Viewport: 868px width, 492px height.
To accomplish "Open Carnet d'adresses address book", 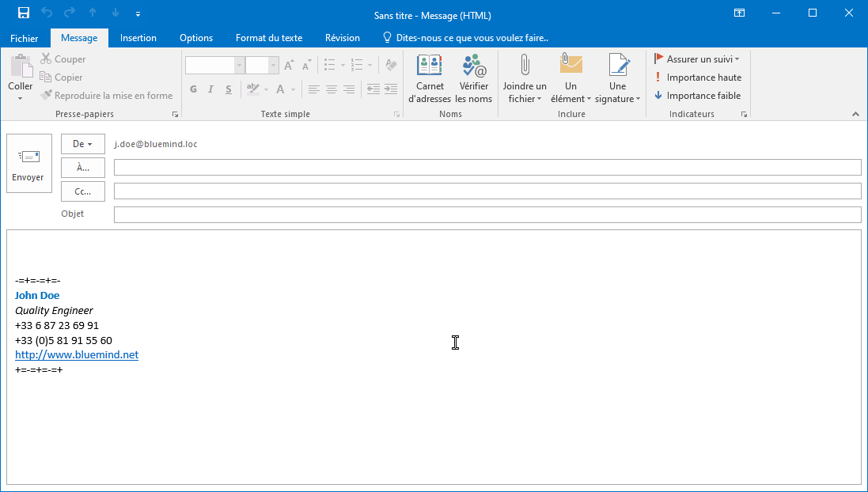I will (x=429, y=80).
